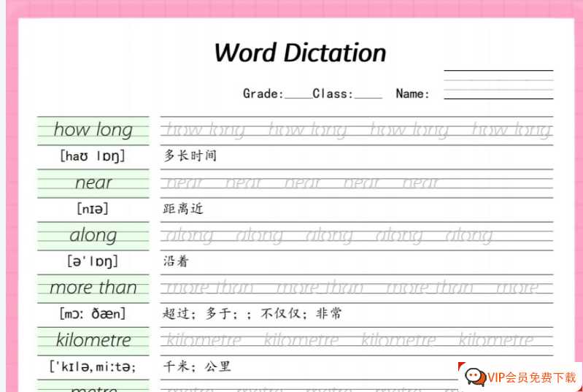The width and height of the screenshot is (583, 392).
Task: Click the first traced 'how long' practice word
Action: pos(205,130)
